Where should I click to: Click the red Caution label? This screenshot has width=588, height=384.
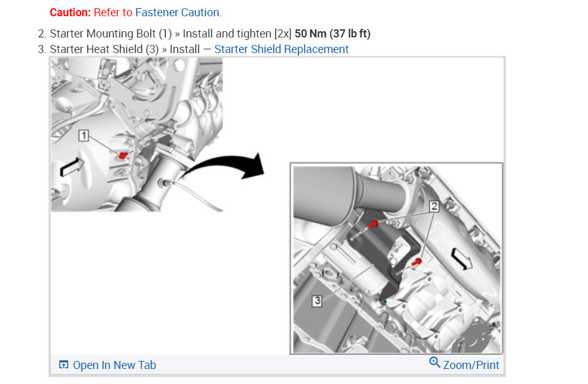click(x=70, y=12)
